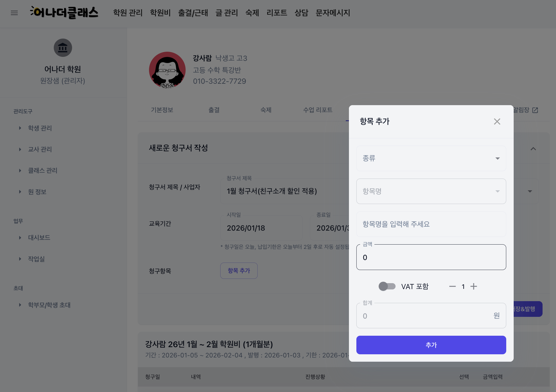Click the 항목명을 입력해 주세요 field

(431, 224)
